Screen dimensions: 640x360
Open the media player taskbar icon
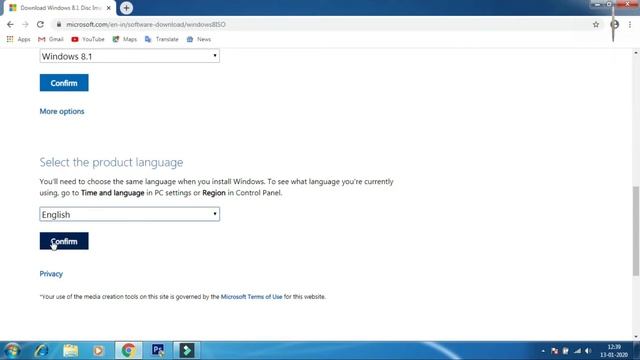[x=98, y=350]
